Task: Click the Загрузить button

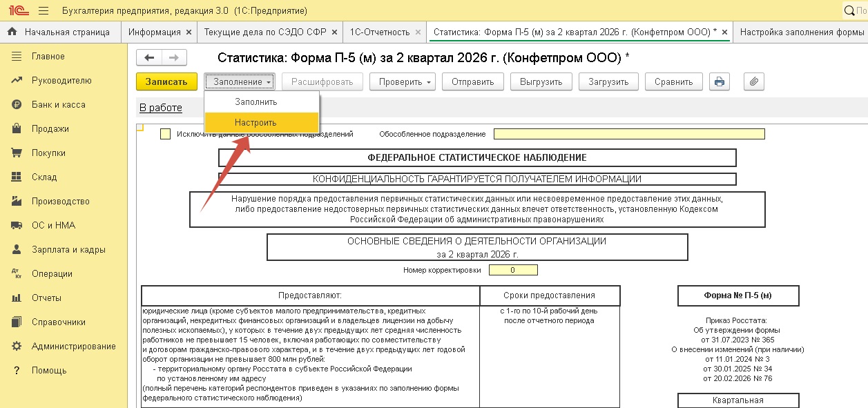Action: tap(608, 81)
